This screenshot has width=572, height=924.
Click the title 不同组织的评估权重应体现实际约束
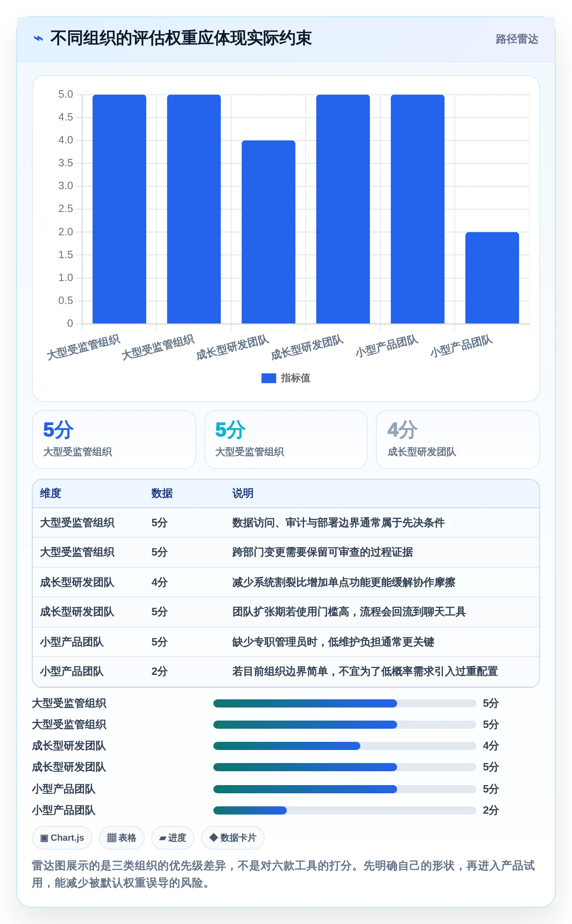click(181, 38)
